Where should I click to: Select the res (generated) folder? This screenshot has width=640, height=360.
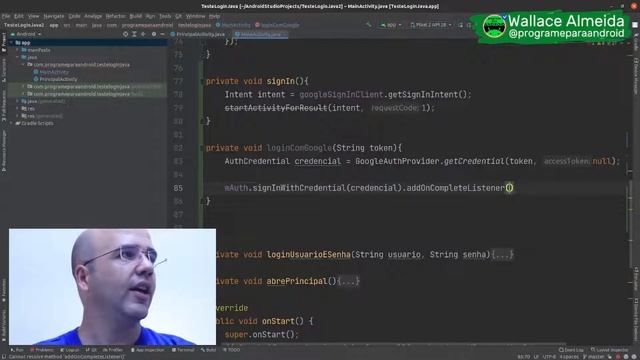[x=42, y=116]
